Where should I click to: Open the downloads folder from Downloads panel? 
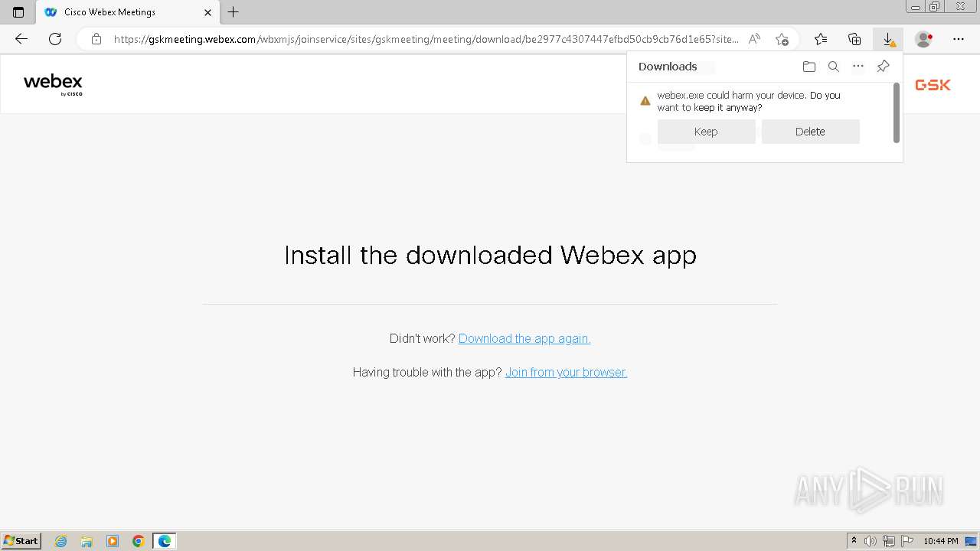point(809,67)
